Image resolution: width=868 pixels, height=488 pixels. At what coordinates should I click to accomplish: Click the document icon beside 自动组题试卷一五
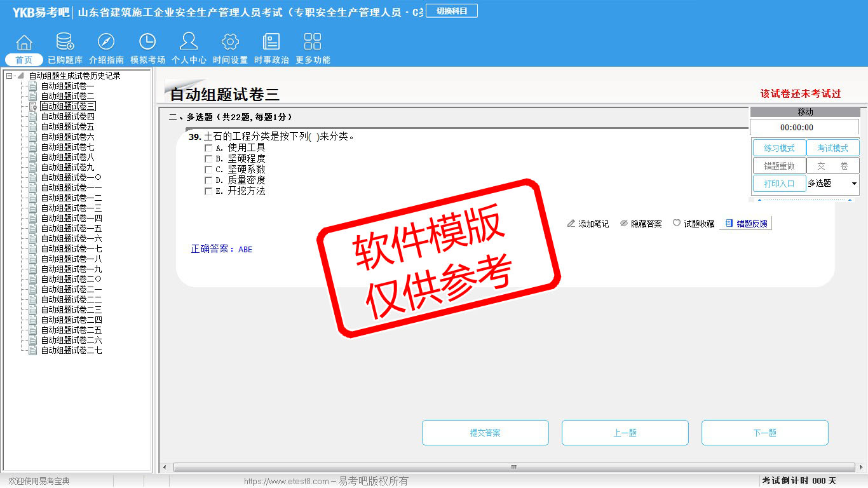[x=33, y=228]
